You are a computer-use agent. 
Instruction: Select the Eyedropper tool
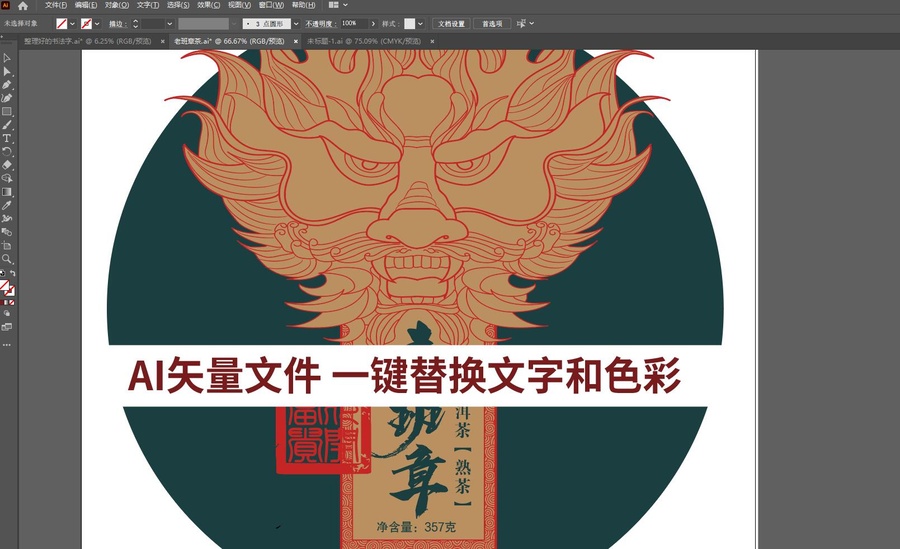[x=7, y=205]
